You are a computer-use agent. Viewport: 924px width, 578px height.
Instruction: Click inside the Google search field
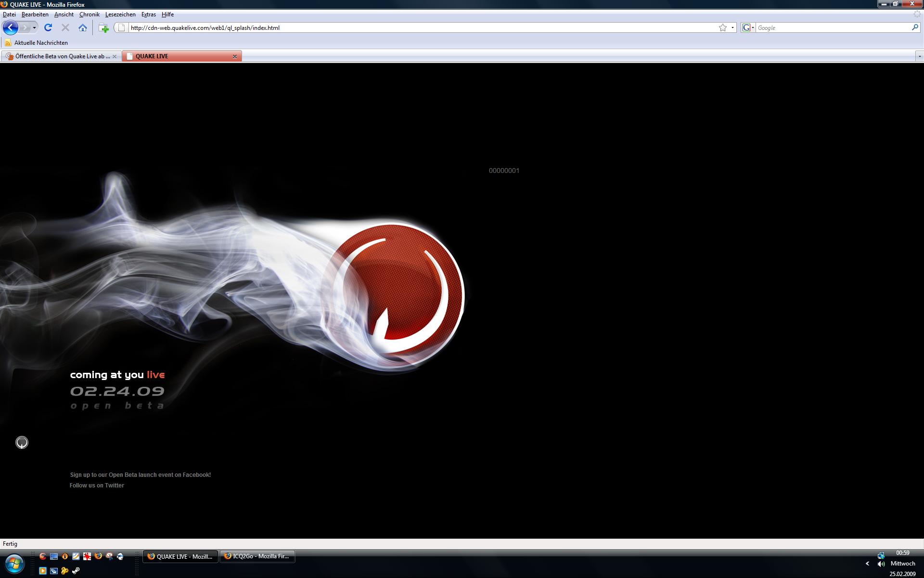coord(833,27)
